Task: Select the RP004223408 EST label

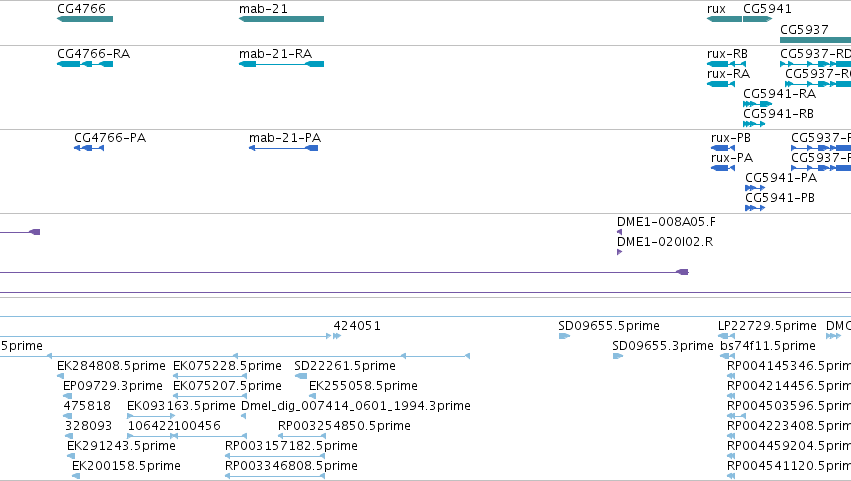Action: click(x=789, y=426)
